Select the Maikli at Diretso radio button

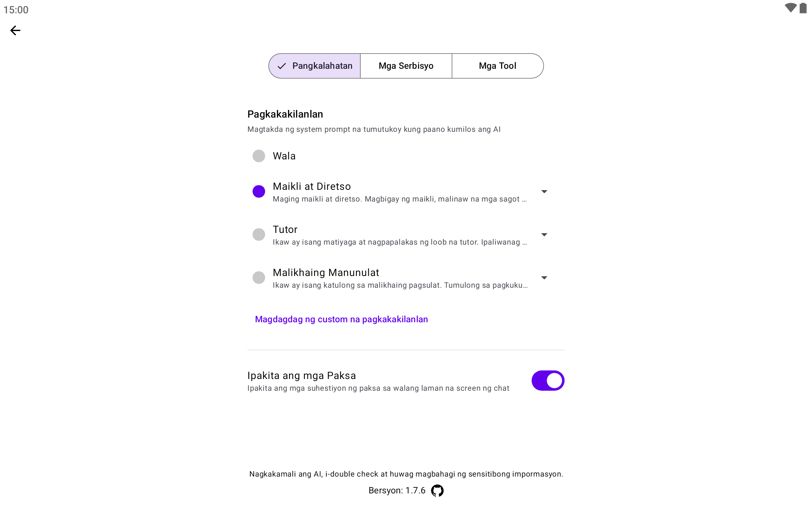(259, 191)
